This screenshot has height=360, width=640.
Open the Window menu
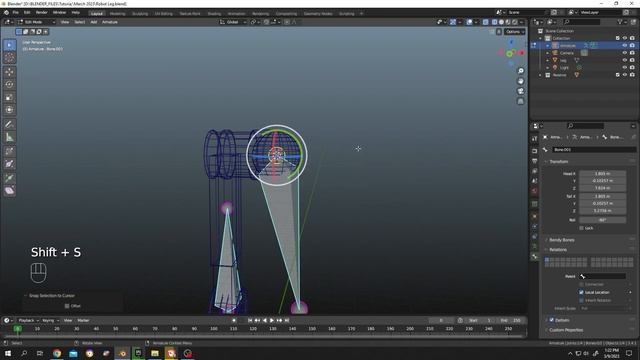pos(59,13)
